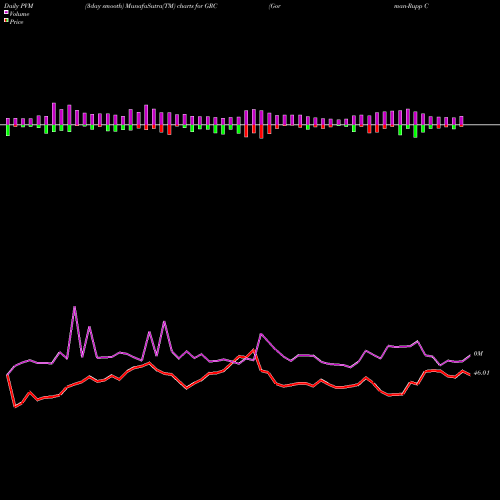Click the Price legend label
This screenshot has height=500, width=500.
[16, 22]
